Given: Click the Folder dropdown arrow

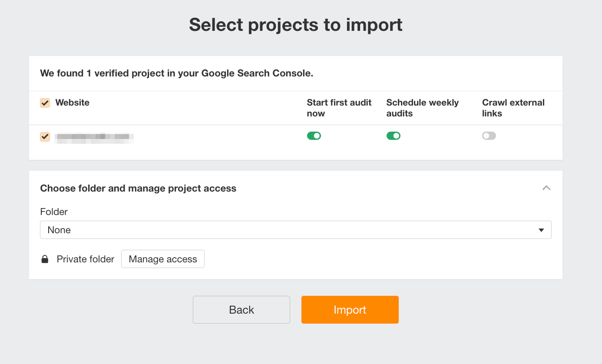Looking at the screenshot, I should [x=541, y=230].
